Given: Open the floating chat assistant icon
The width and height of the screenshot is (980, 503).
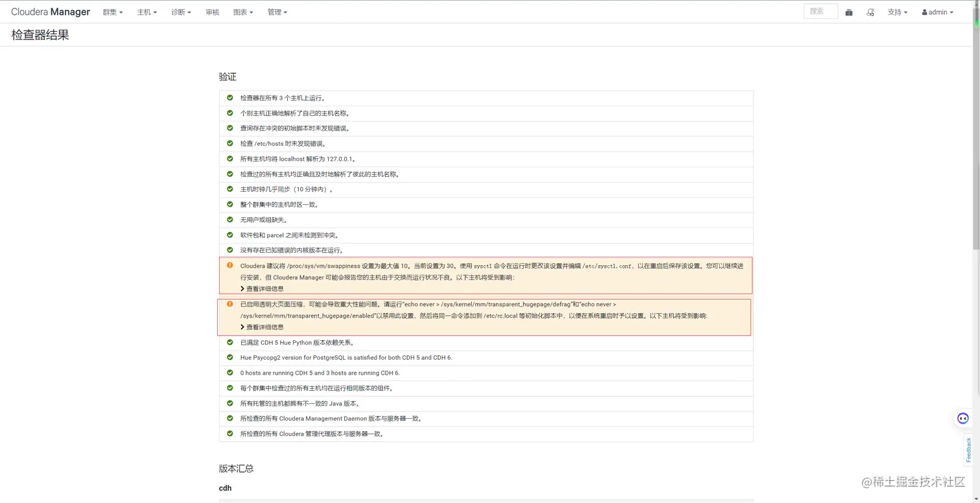Looking at the screenshot, I should 963,419.
